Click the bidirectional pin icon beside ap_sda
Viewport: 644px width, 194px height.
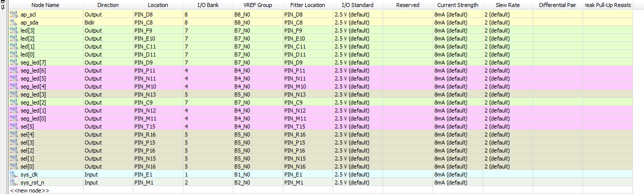[x=13, y=22]
